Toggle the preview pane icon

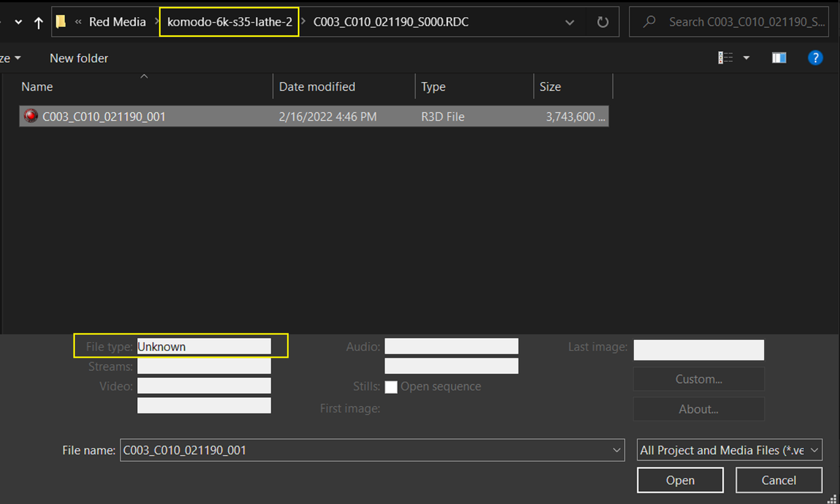click(779, 58)
